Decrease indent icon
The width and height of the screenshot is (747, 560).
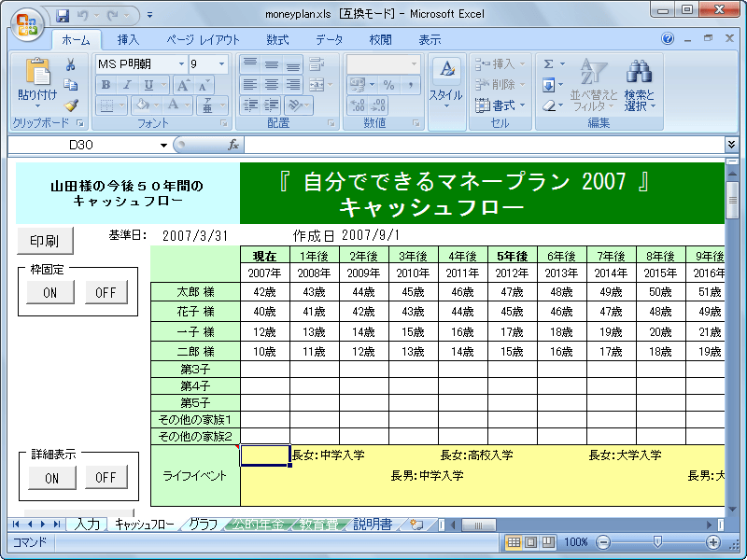tap(250, 105)
